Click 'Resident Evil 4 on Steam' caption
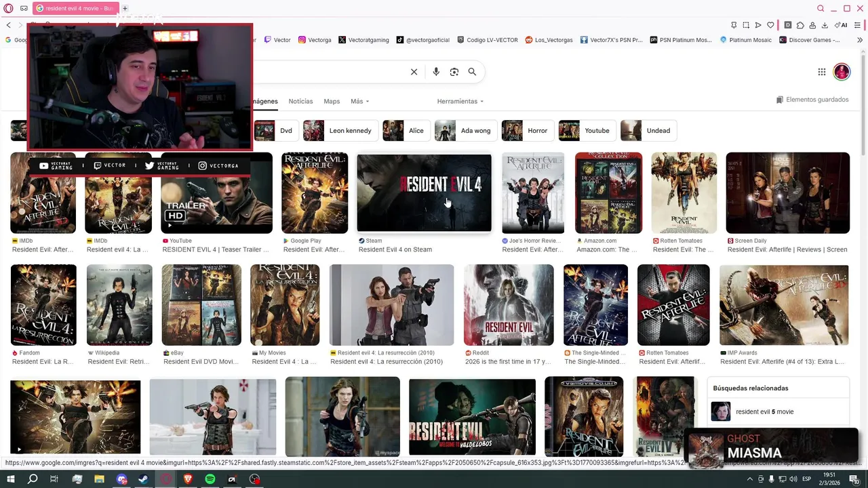 point(395,249)
